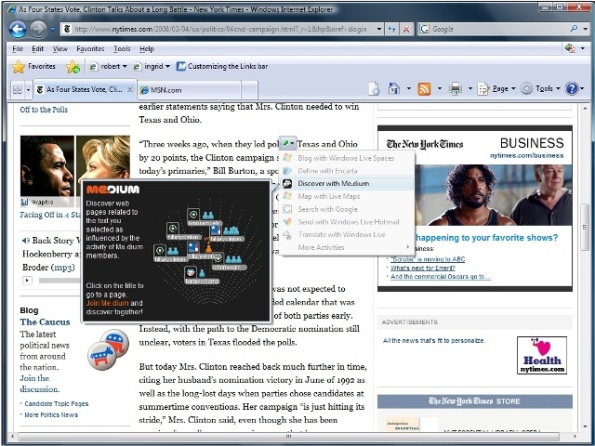Click the nytimes.com address bar
Image resolution: width=595 pixels, height=446 pixels.
click(221, 29)
